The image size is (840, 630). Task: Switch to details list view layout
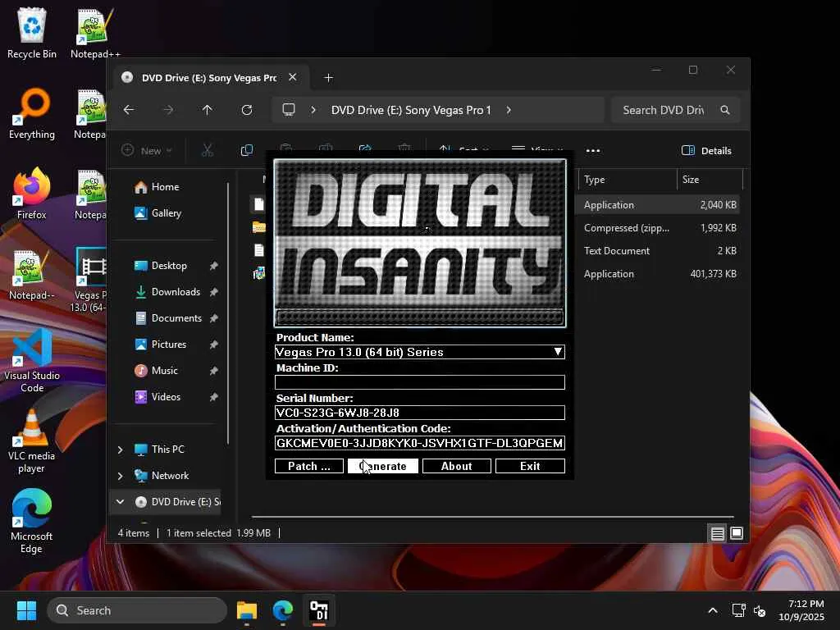717,533
